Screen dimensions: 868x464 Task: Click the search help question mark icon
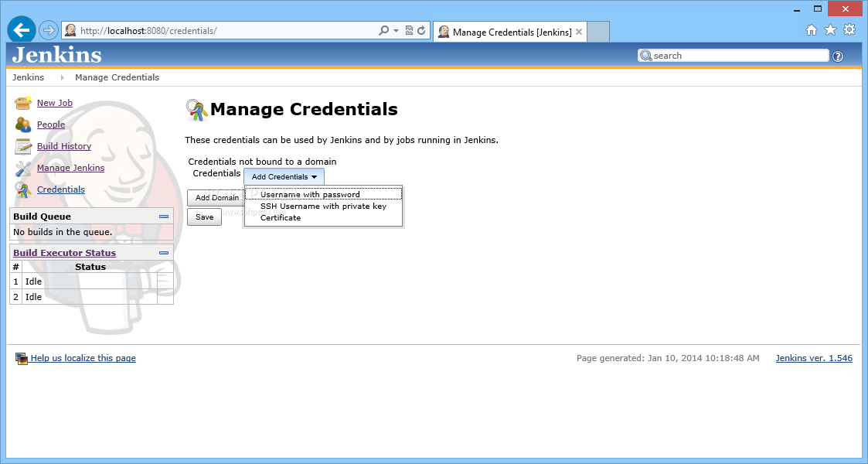(838, 56)
